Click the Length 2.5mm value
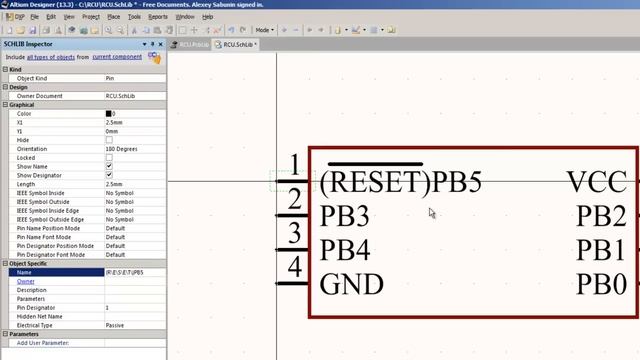 135,184
